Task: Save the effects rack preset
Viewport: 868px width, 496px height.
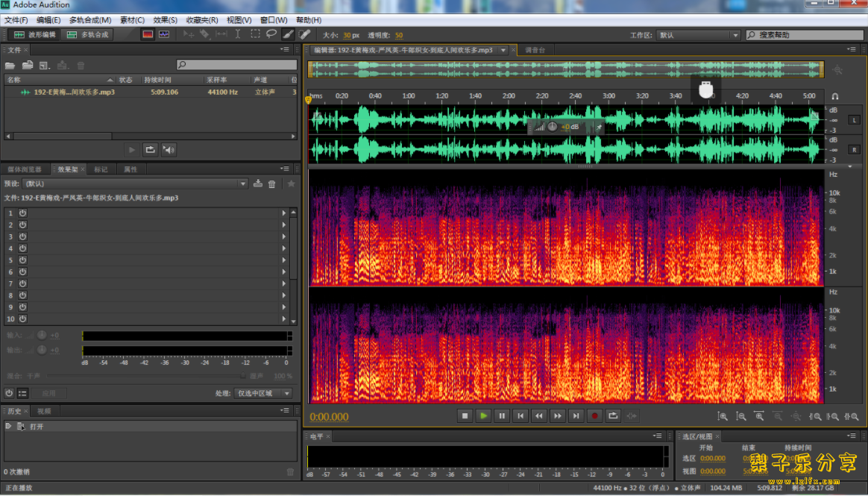Action: coord(258,183)
